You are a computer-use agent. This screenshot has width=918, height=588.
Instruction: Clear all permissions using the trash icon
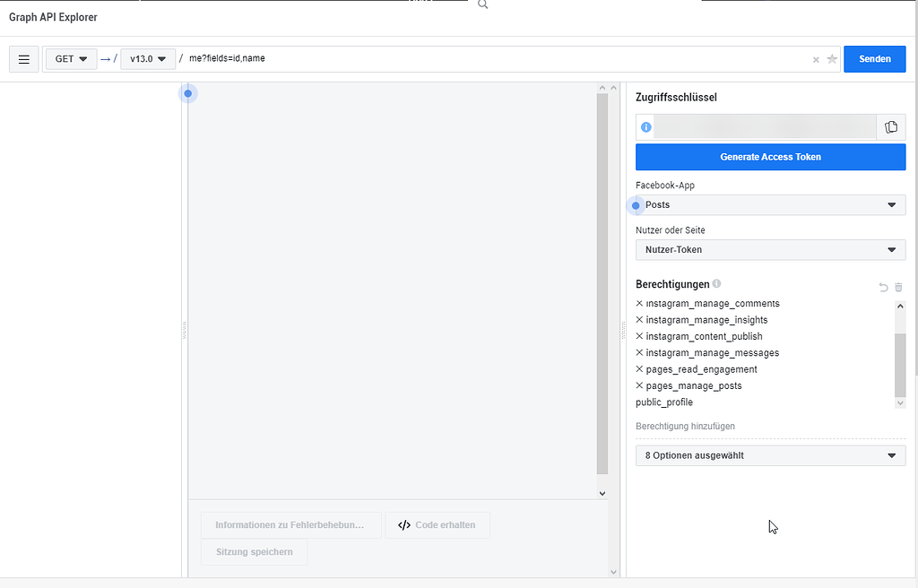click(x=898, y=286)
